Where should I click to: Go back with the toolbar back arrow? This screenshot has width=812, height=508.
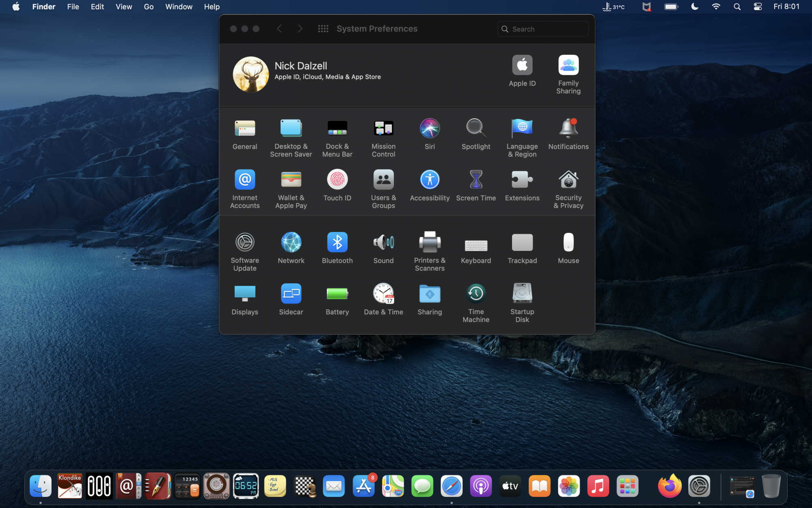pos(279,28)
